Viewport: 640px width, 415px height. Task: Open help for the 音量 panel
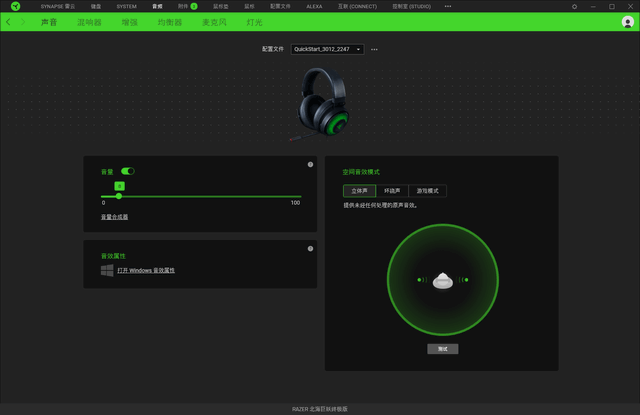(x=310, y=164)
